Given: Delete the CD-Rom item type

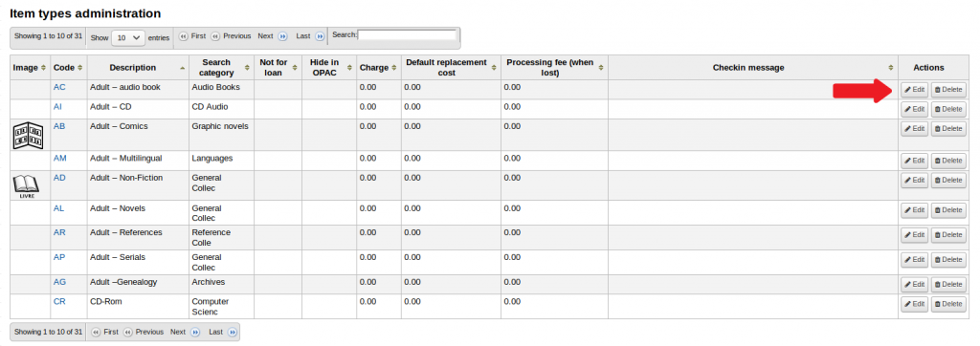Looking at the screenshot, I should (x=948, y=304).
